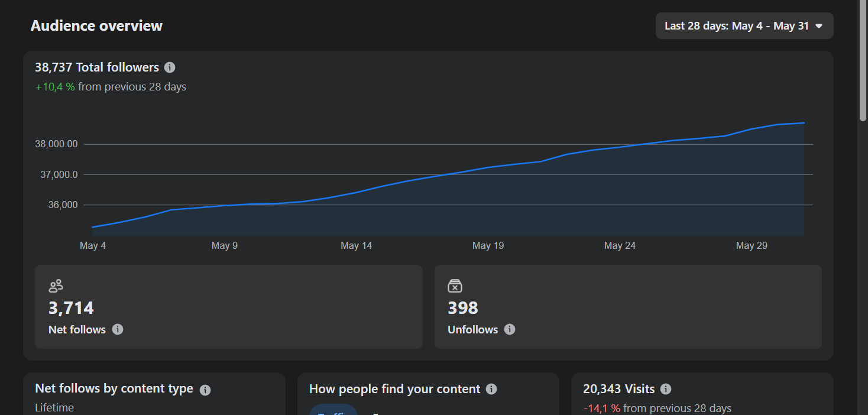868x415 pixels.
Task: Click the caret arrow beside May 31
Action: (819, 26)
